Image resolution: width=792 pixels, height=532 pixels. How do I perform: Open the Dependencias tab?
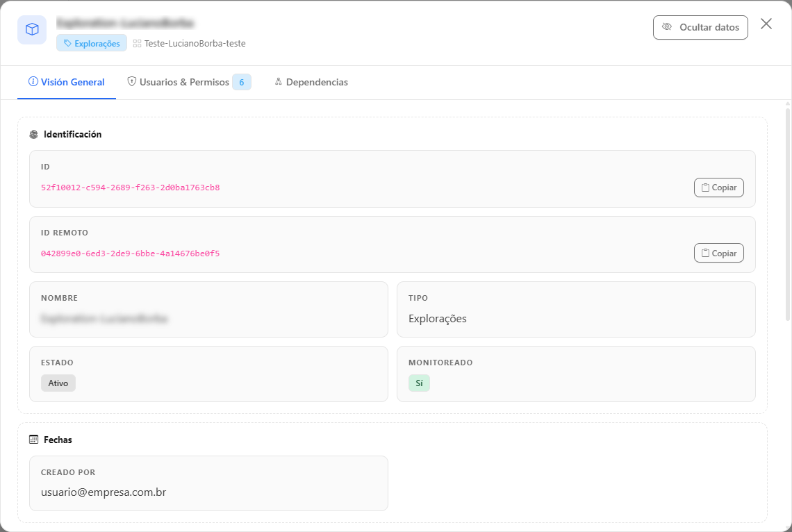311,82
